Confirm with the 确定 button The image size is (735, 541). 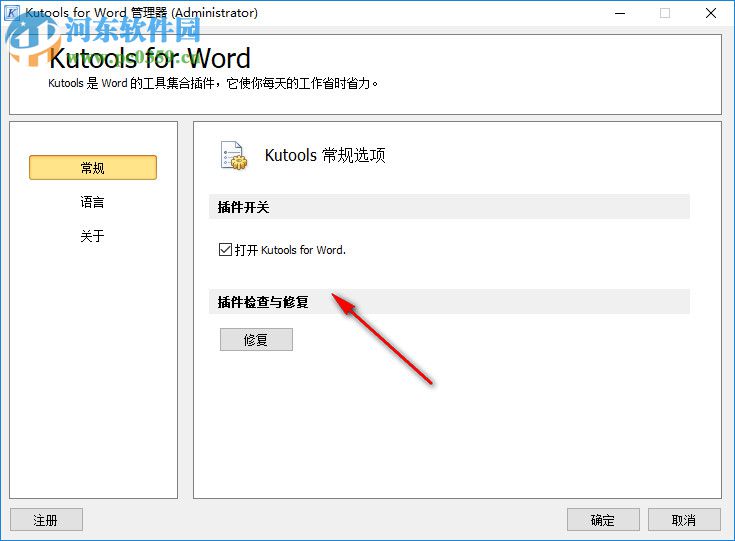[x=603, y=520]
